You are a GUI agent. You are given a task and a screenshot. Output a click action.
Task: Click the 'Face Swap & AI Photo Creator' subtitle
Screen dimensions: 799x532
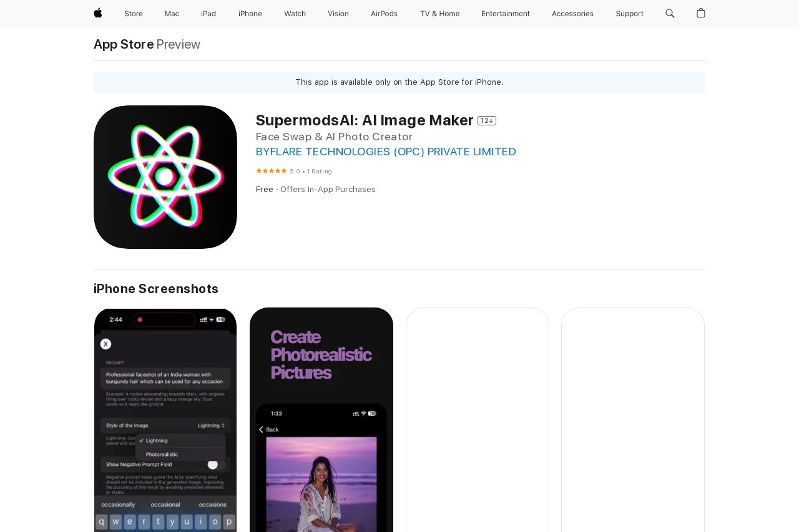point(334,137)
